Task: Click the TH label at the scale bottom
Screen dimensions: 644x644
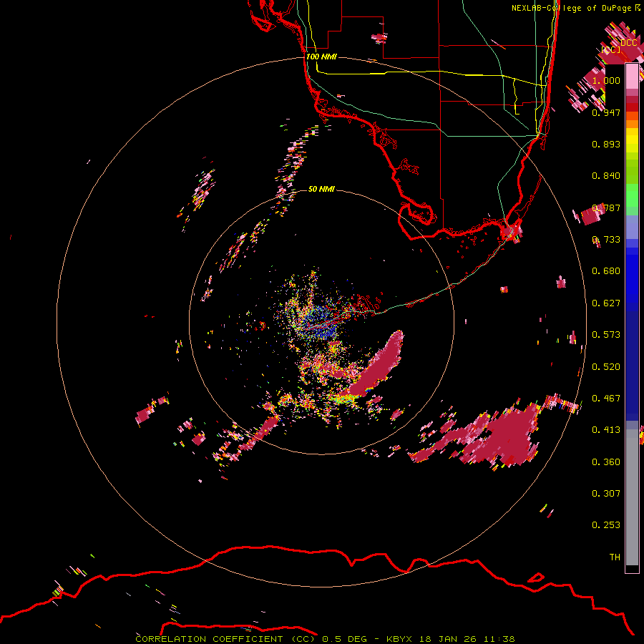Action: point(615,557)
